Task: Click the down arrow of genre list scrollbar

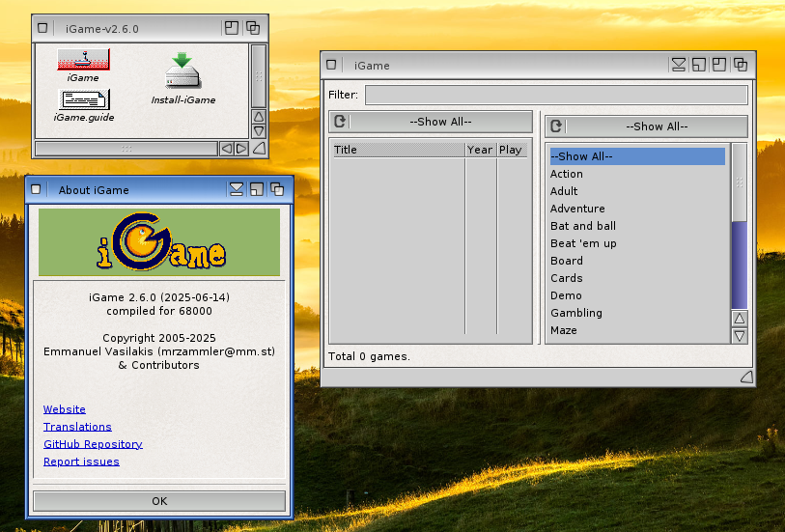Action: click(740, 335)
